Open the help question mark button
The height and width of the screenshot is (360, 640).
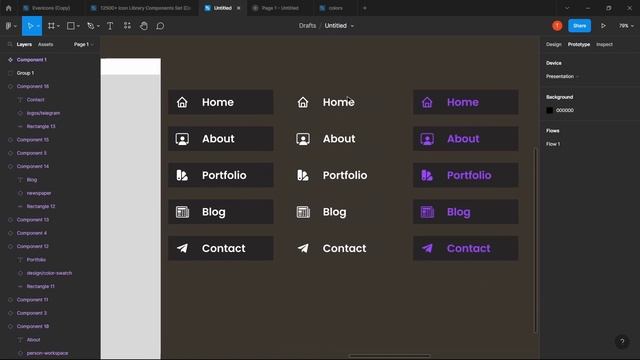click(x=622, y=341)
